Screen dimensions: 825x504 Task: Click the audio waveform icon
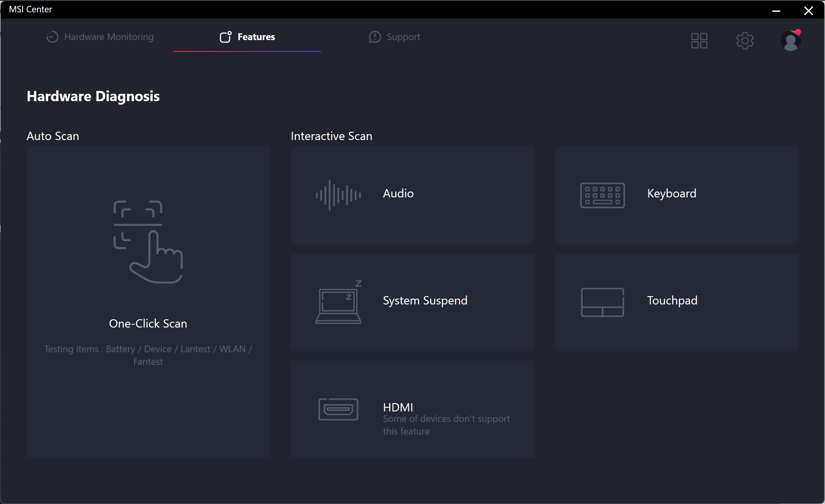pyautogui.click(x=338, y=195)
